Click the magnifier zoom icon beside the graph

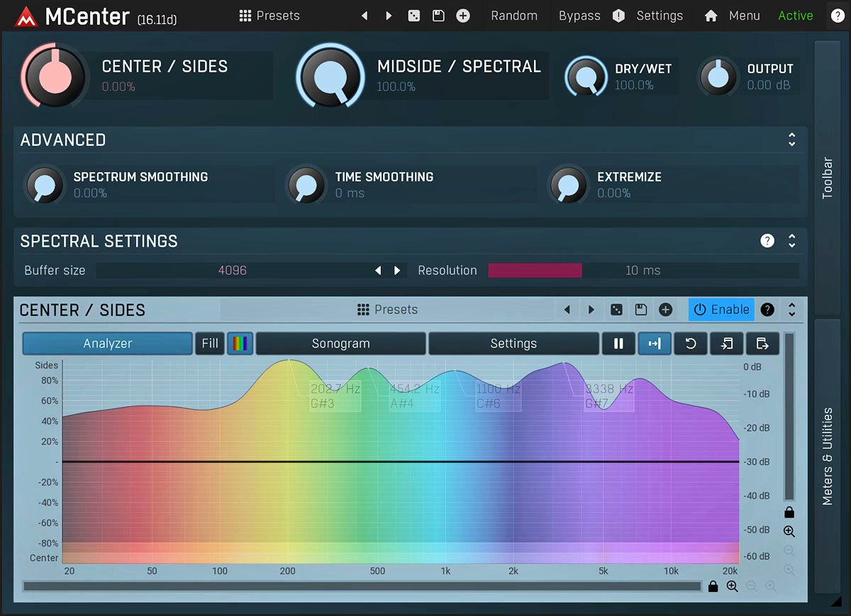coord(789,531)
